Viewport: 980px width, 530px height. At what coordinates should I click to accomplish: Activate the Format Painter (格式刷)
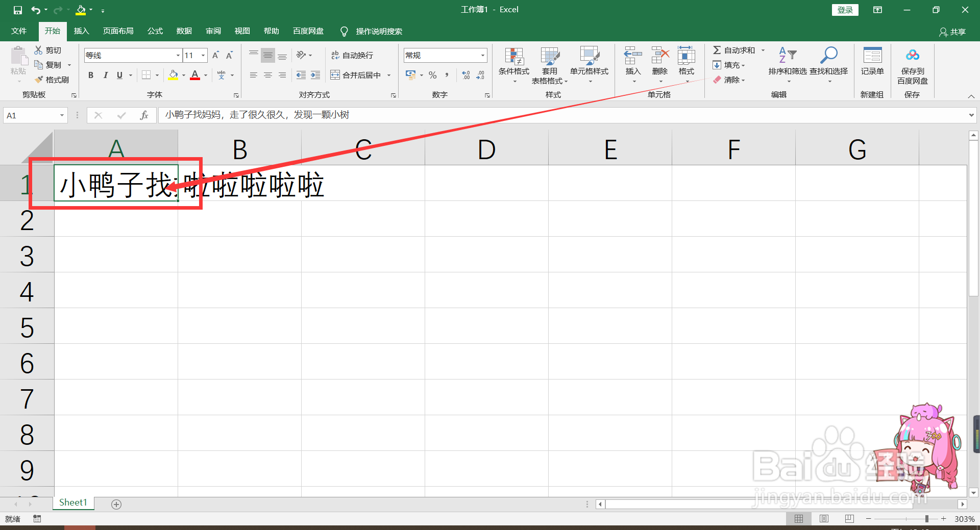[x=53, y=80]
